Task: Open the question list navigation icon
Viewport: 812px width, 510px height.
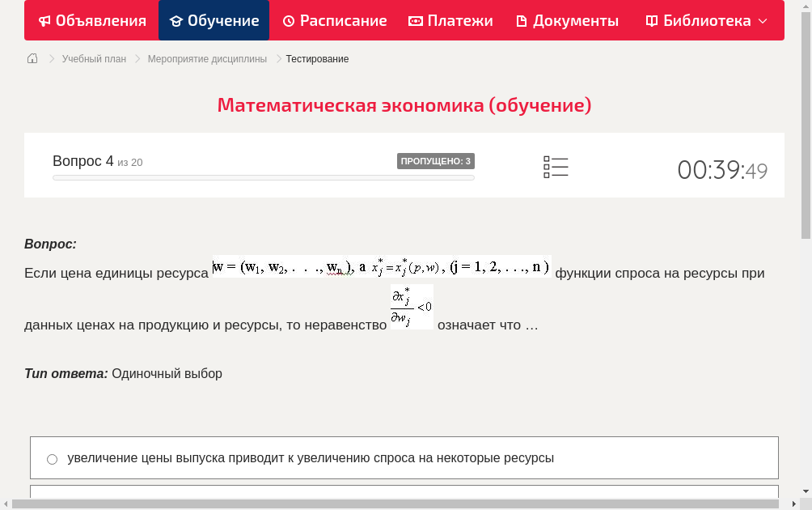Action: coord(556,167)
